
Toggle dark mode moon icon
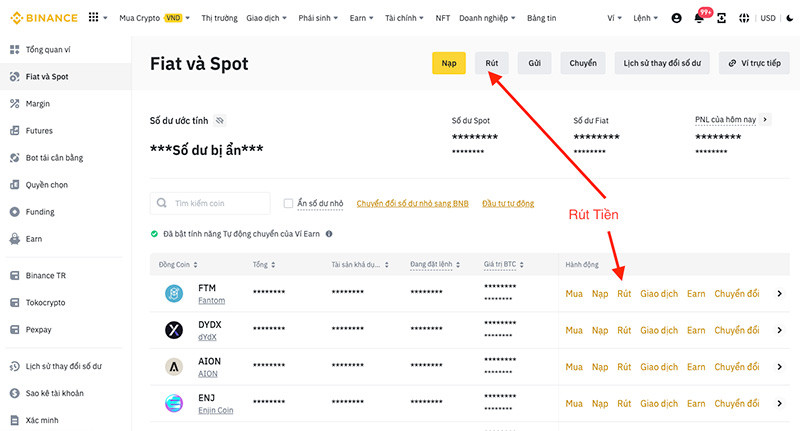pyautogui.click(x=790, y=18)
